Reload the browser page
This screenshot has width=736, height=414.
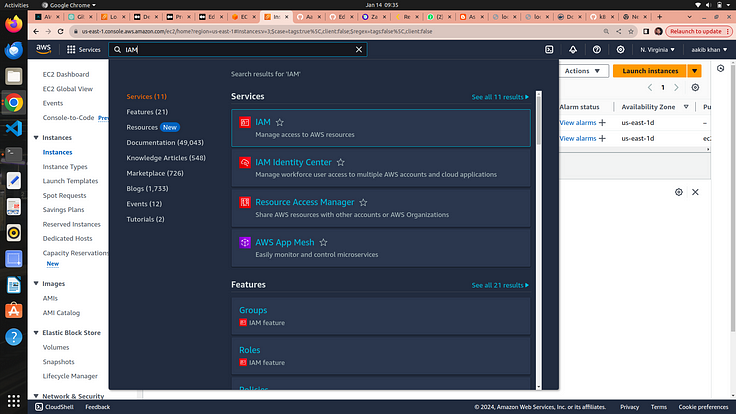click(x=60, y=31)
